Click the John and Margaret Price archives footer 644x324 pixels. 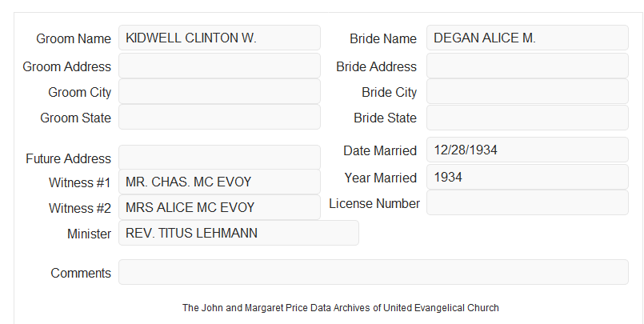click(x=341, y=308)
